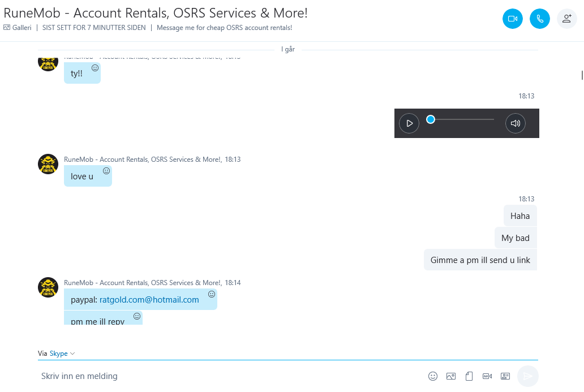Viewport: 584px width, 392px height.
Task: Click the "My bad" message bubble
Action: click(x=516, y=238)
